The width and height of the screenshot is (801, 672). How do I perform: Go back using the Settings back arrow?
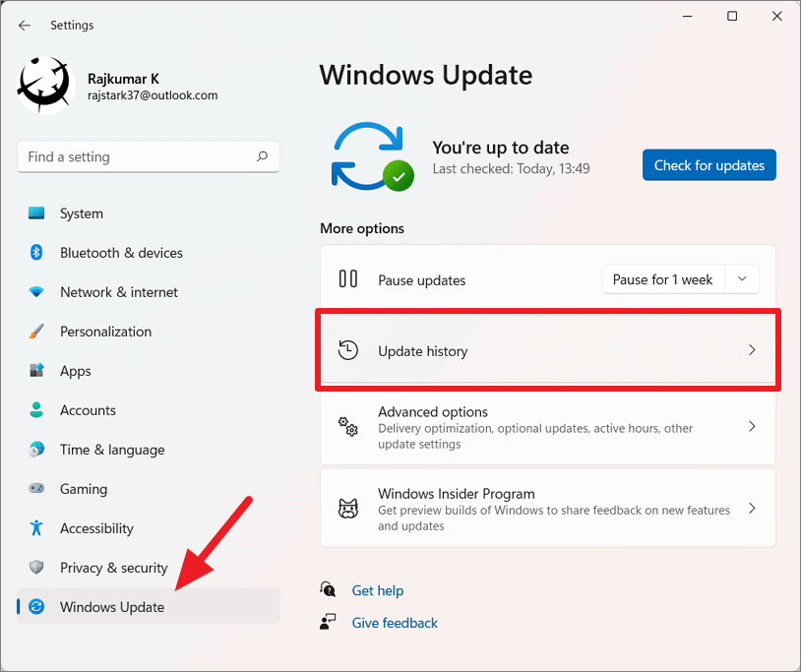click(x=24, y=25)
